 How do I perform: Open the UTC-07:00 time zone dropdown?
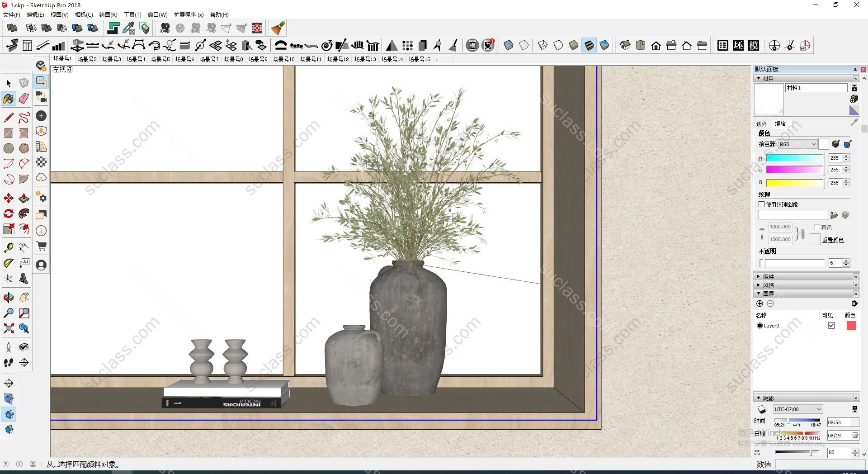(797, 409)
